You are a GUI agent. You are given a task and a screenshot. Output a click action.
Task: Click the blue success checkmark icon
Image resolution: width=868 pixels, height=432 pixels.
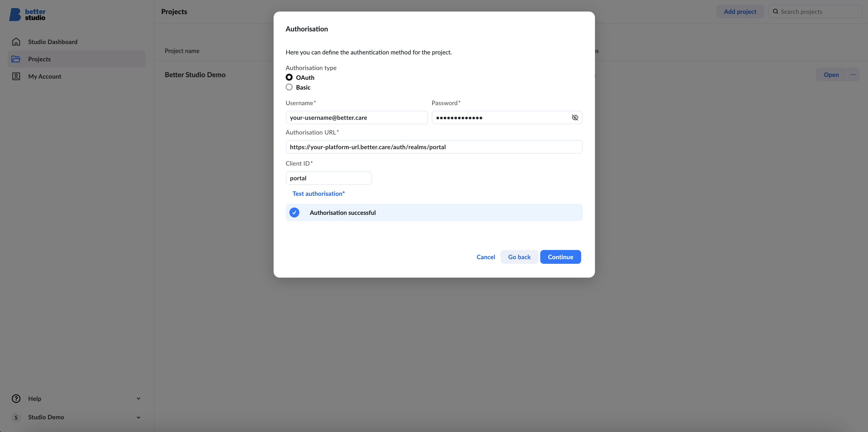(x=294, y=213)
